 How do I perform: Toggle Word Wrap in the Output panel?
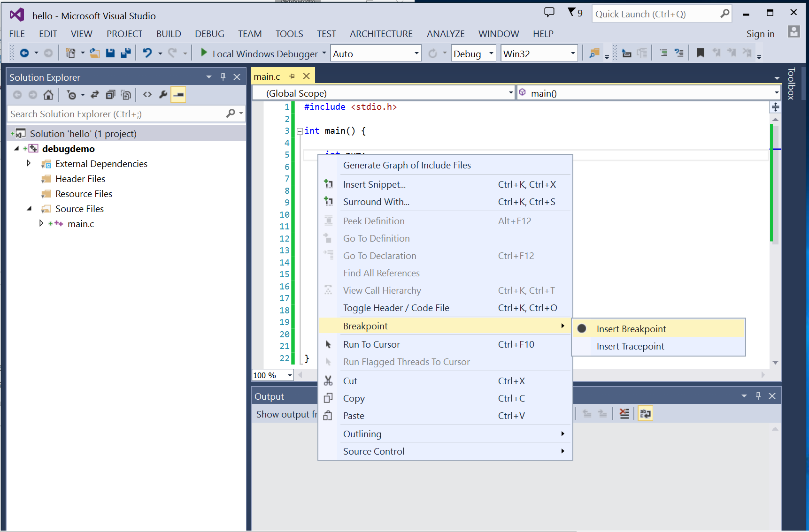pos(646,414)
